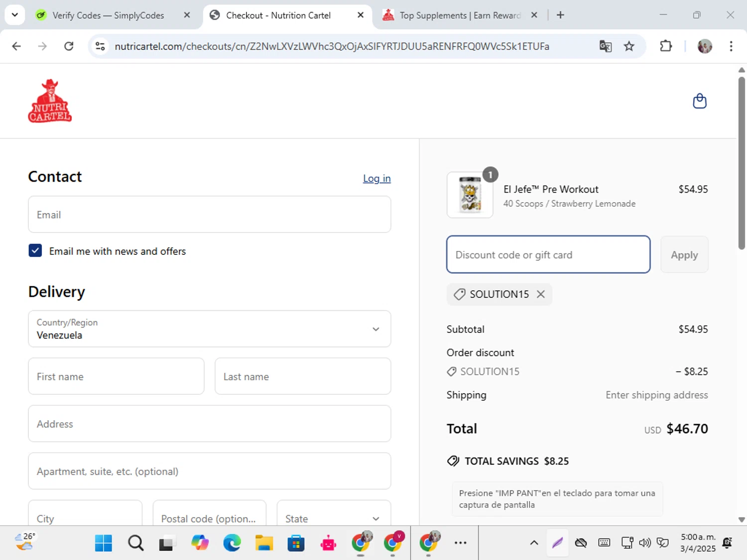Open File Explorer from the taskbar

pyautogui.click(x=264, y=543)
